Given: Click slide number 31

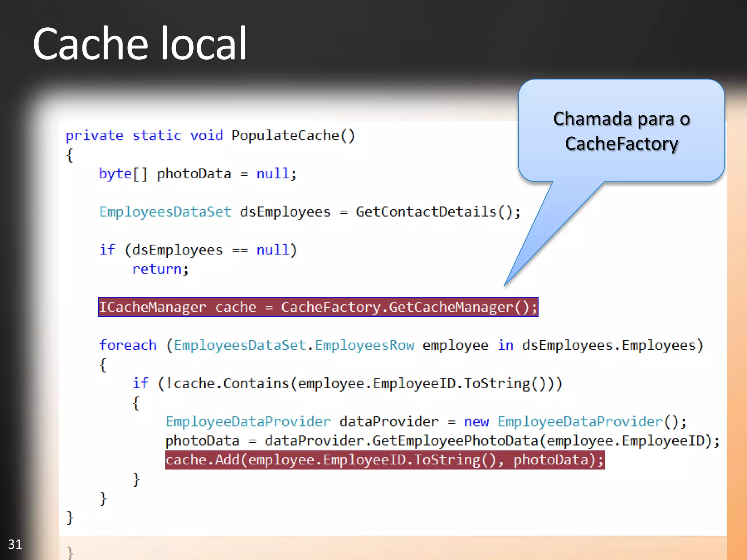Looking at the screenshot, I should click(15, 544).
